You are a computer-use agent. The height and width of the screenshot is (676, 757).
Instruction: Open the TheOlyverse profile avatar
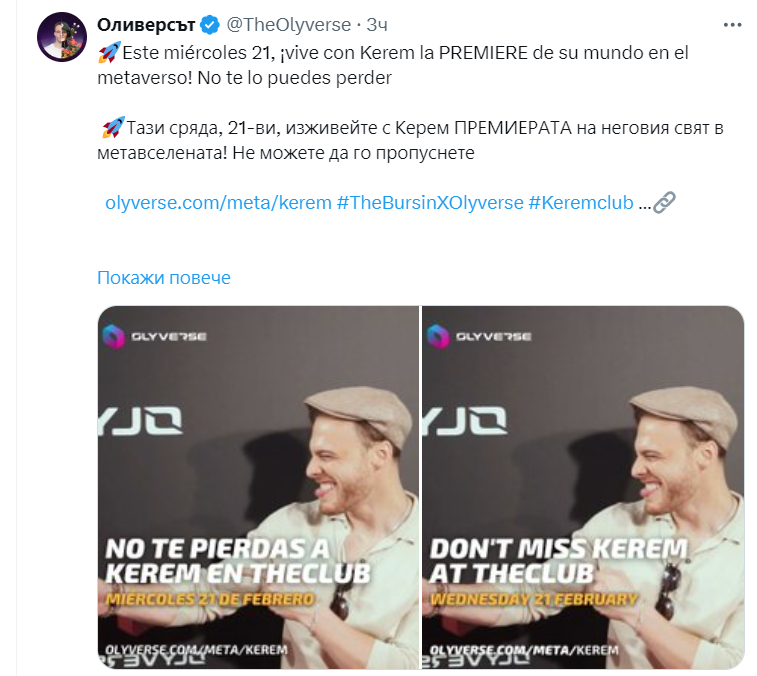62,37
